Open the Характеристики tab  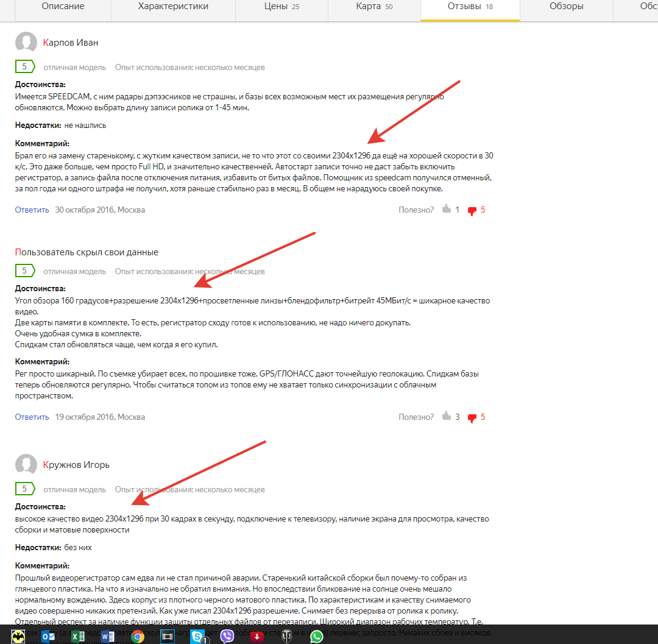point(173,6)
